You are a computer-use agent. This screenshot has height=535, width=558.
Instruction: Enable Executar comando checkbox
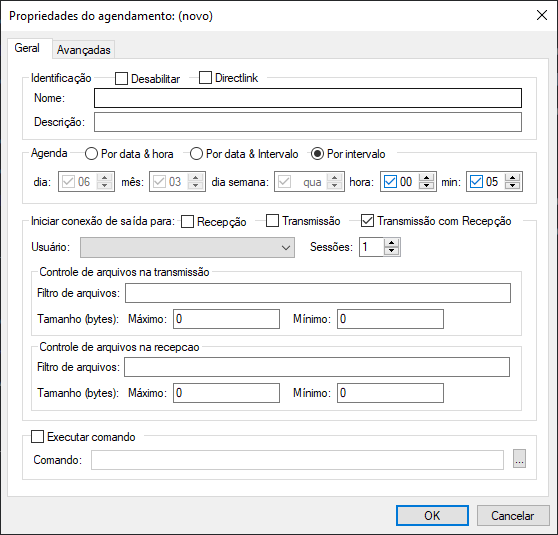37,437
